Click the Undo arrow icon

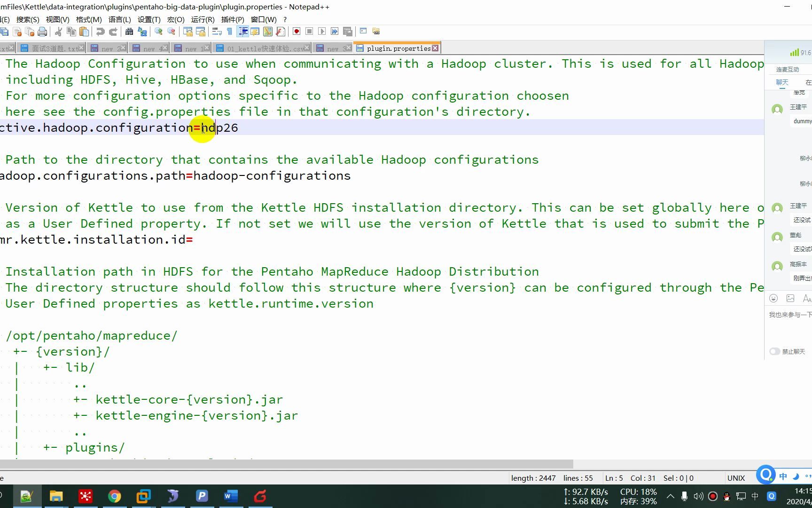100,32
